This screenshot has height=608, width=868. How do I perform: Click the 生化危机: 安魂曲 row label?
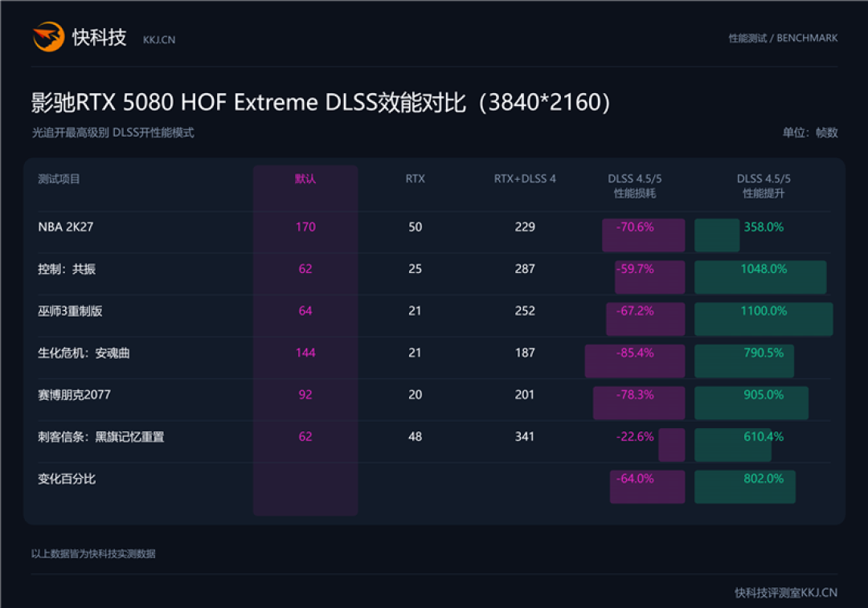coord(84,353)
